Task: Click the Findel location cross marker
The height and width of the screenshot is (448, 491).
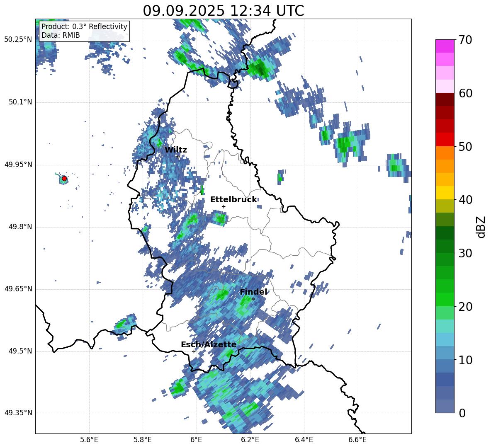Action: tap(253, 299)
